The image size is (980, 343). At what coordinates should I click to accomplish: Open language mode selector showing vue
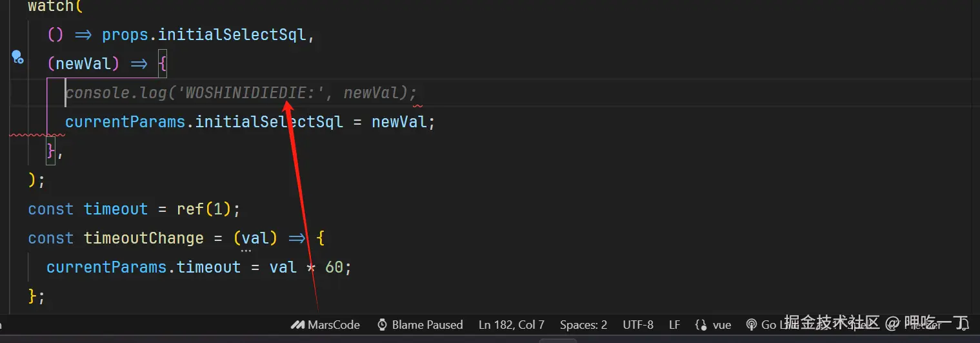712,324
